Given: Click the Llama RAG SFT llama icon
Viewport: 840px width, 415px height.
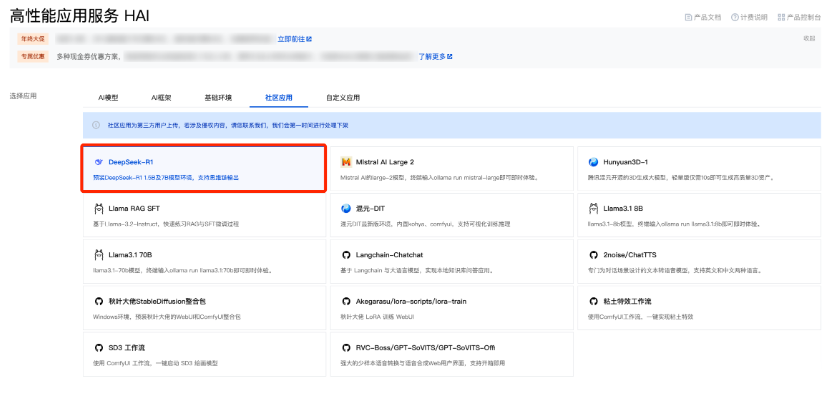Looking at the screenshot, I should tap(98, 208).
